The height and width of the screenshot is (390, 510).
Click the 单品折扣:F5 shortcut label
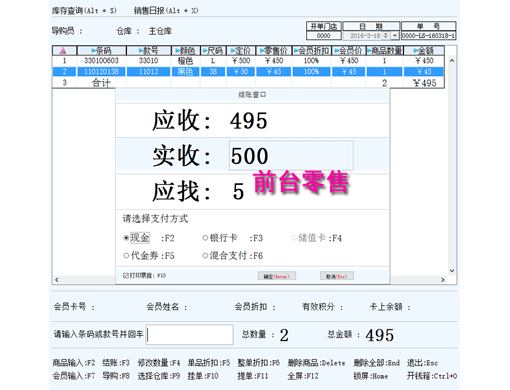209,363
